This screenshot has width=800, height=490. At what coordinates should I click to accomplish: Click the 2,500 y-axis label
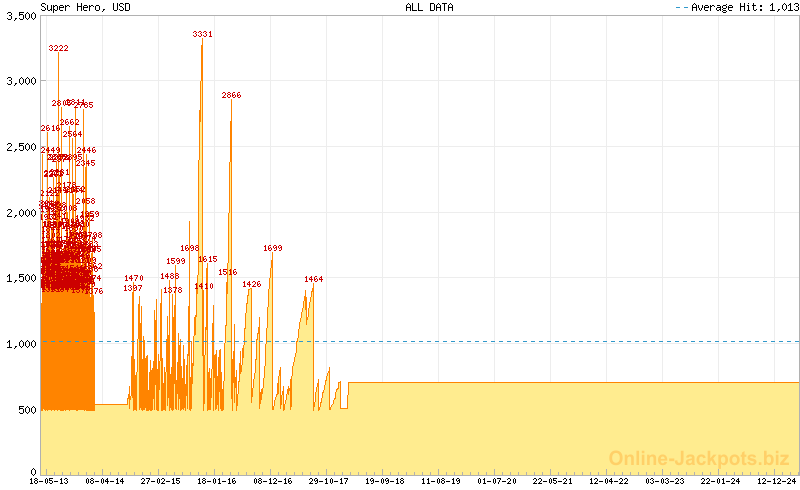pos(20,148)
